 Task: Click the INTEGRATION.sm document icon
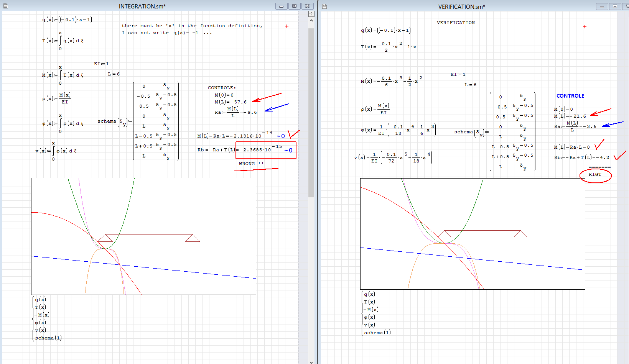point(5,6)
